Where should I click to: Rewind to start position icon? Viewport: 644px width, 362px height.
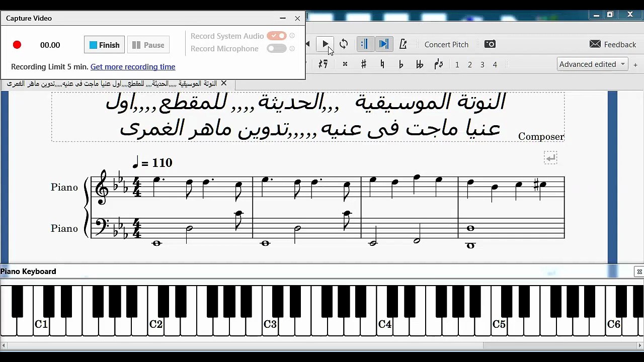click(x=308, y=44)
